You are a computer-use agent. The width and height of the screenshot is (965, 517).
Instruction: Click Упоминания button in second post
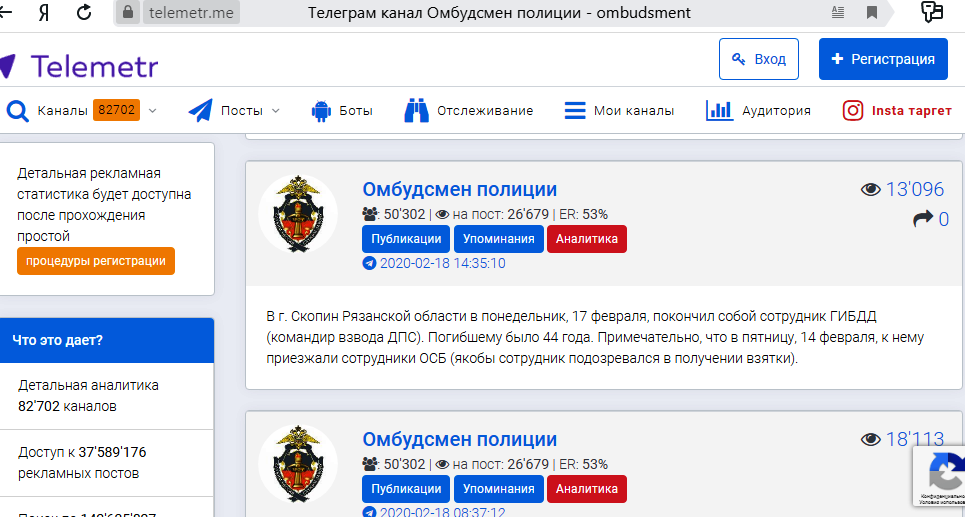point(499,489)
